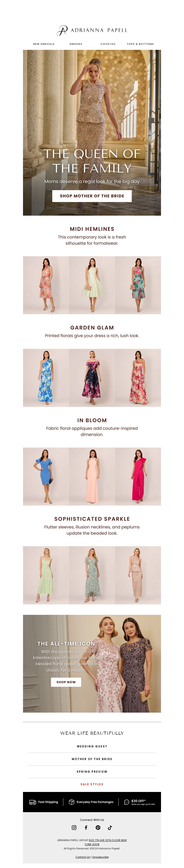The image size is (184, 868).
Task: Go to the Dresses navigation link
Action: coord(76,44)
